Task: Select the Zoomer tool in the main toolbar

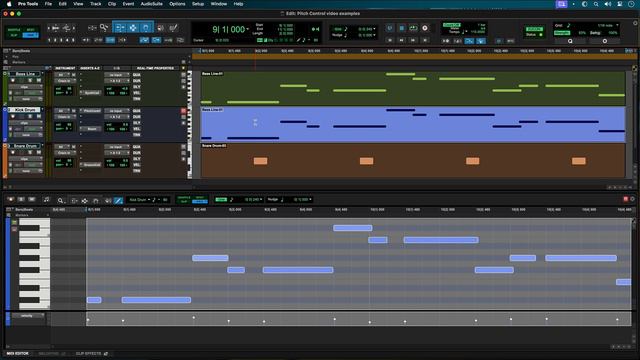Action: pos(104,28)
